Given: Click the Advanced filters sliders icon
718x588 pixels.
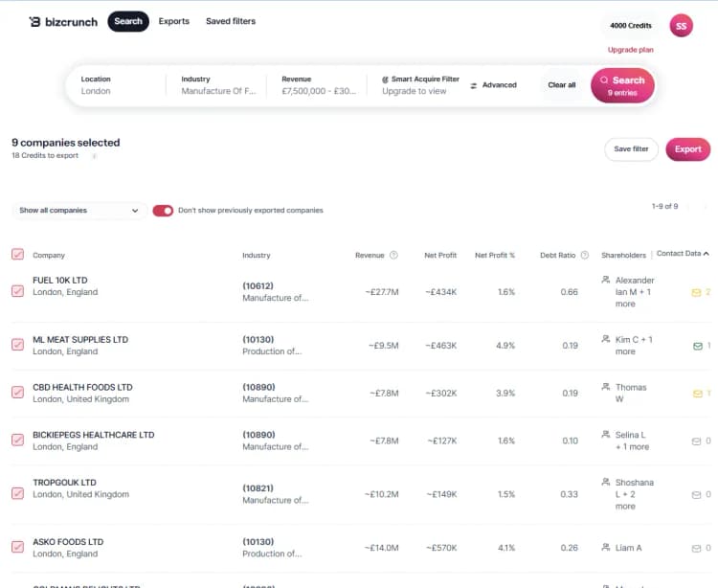Looking at the screenshot, I should (474, 85).
